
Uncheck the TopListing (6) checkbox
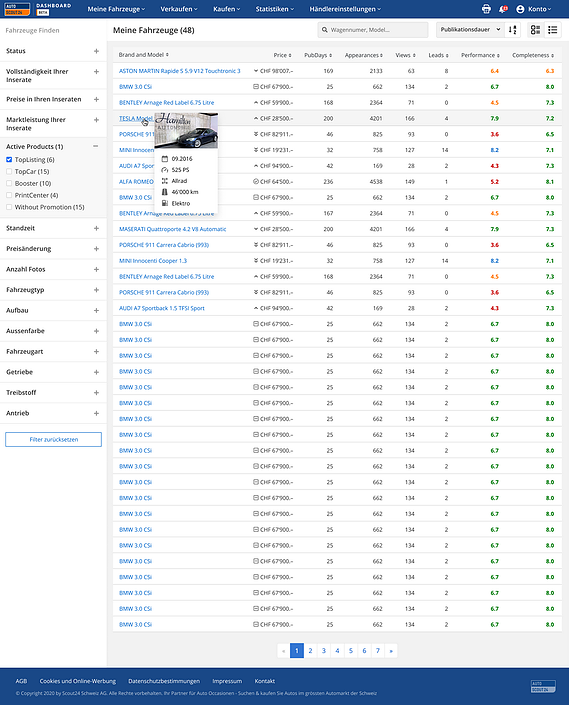pyautogui.click(x=9, y=160)
